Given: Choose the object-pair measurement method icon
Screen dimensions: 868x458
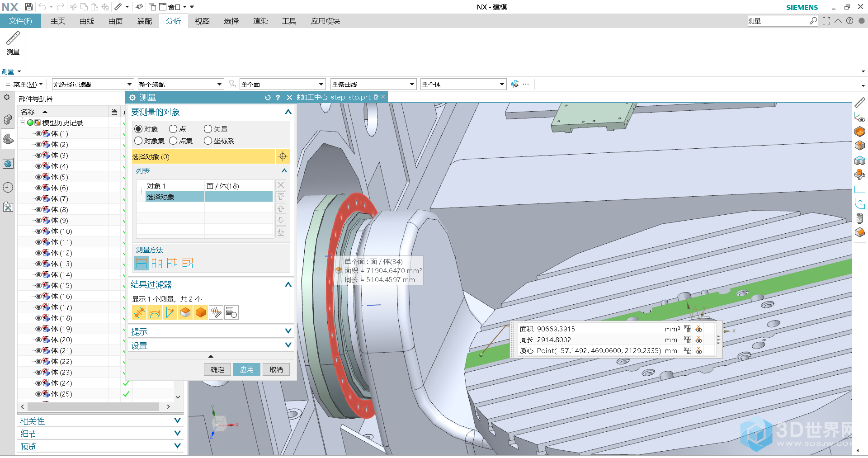Looking at the screenshot, I should click(x=156, y=263).
